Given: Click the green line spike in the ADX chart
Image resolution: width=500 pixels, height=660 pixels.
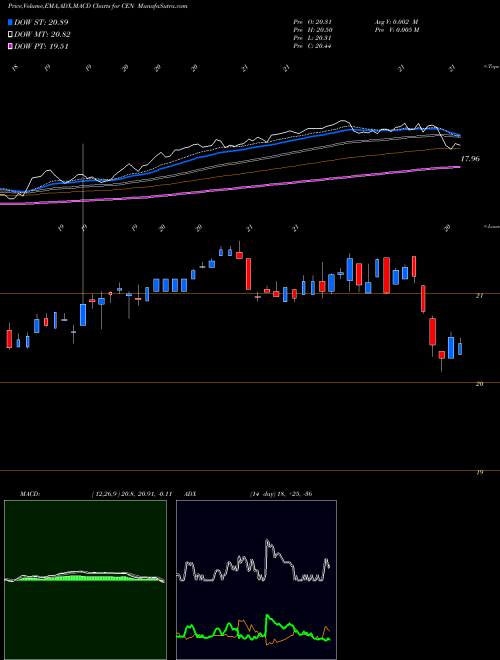Looking at the screenshot, I should [x=267, y=617].
